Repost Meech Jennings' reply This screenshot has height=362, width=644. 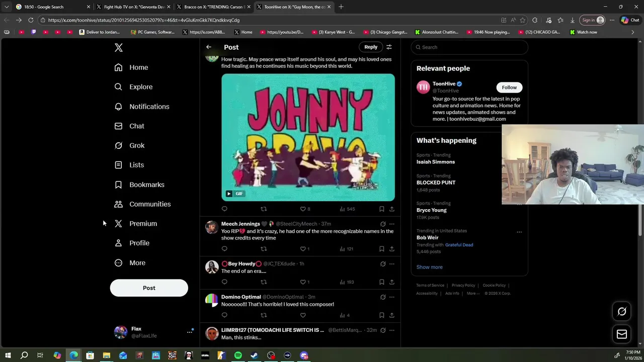[x=264, y=249]
